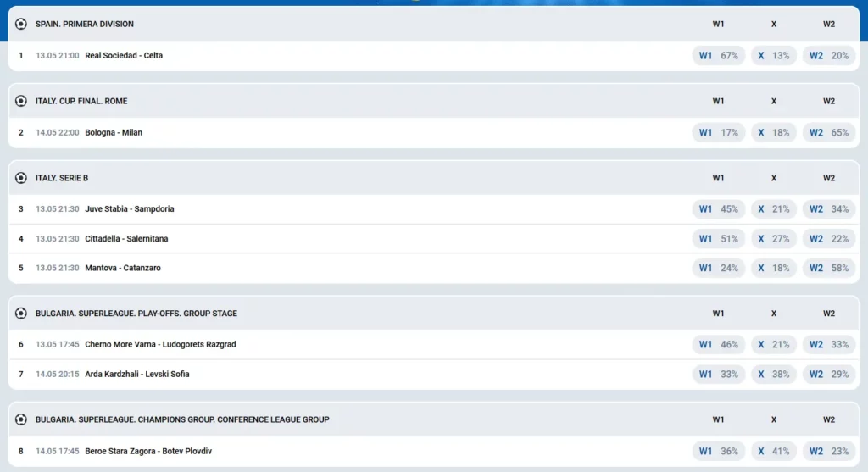Viewport: 868px width, 472px height.
Task: Click the ITALY. SERIE B league heading
Action: click(x=62, y=178)
